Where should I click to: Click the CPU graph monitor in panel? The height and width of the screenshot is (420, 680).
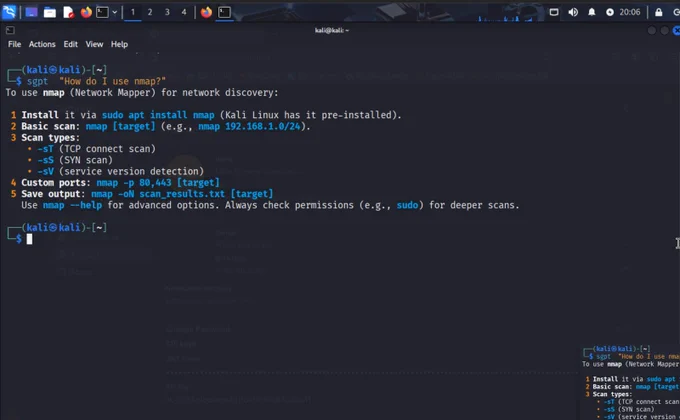point(505,18)
